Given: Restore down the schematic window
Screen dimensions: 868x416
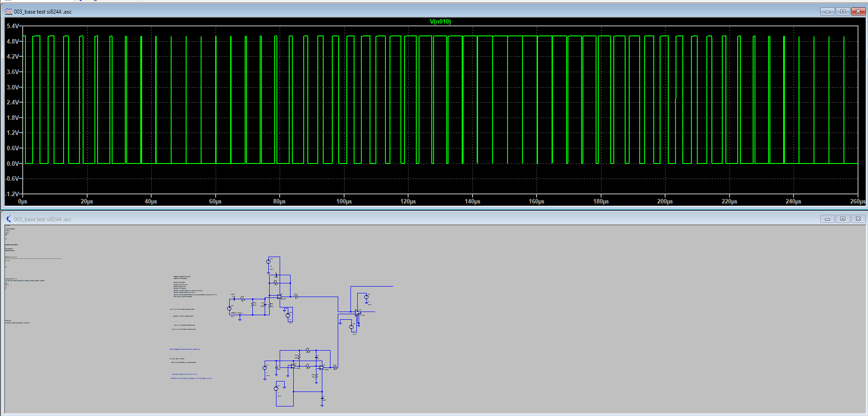Looking at the screenshot, I should pyautogui.click(x=843, y=219).
